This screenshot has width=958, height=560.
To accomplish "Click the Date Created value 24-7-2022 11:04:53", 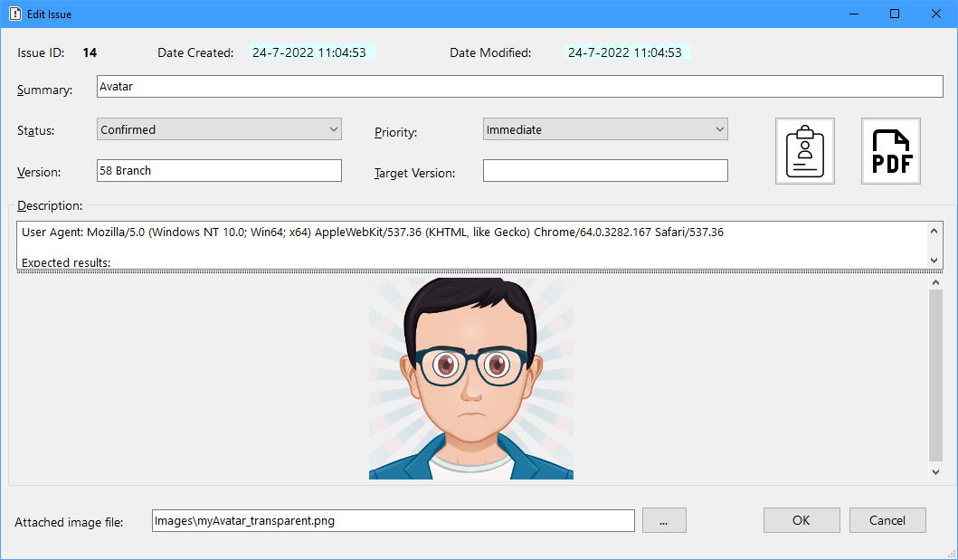I will tap(309, 52).
